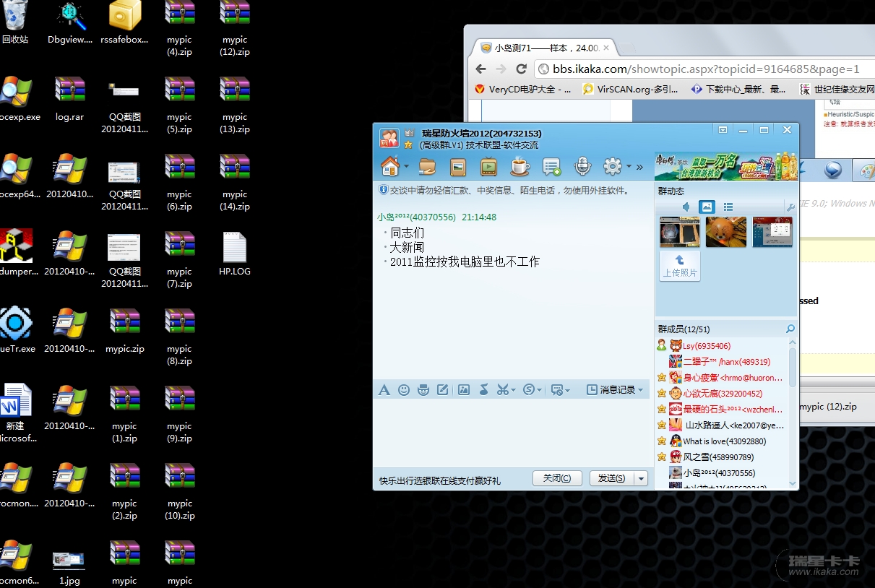Screen dimensions: 875x588
Task: Expand the home icon dropdown arrow
Action: pyautogui.click(x=406, y=167)
